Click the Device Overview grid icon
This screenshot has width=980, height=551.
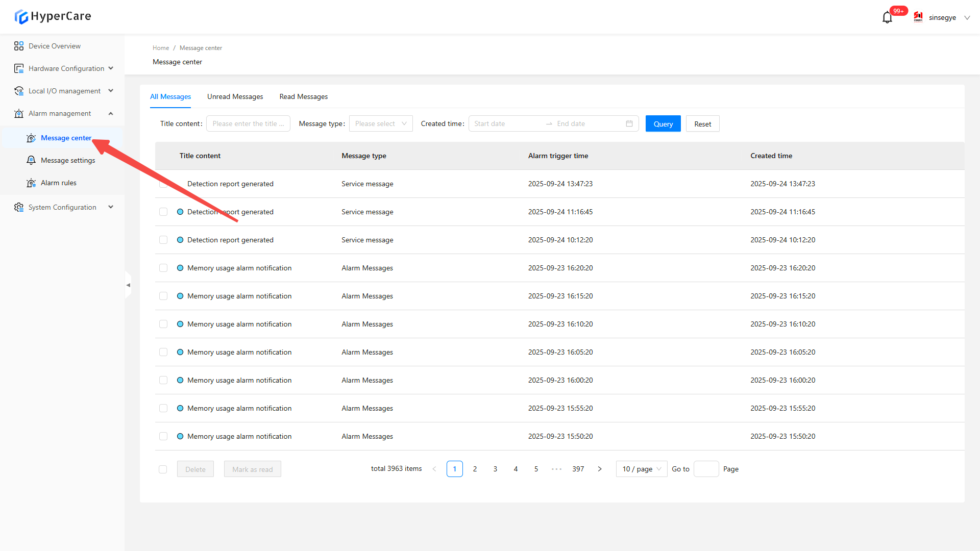(19, 46)
